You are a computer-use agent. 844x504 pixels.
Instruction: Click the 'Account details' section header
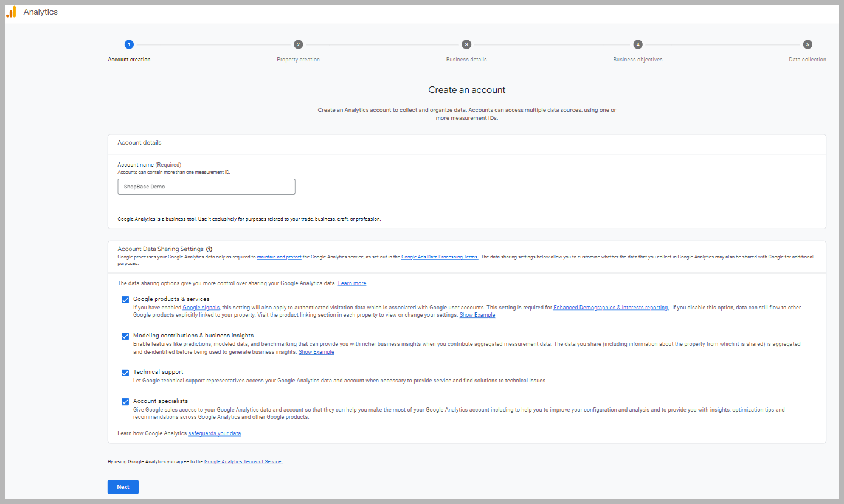(139, 143)
